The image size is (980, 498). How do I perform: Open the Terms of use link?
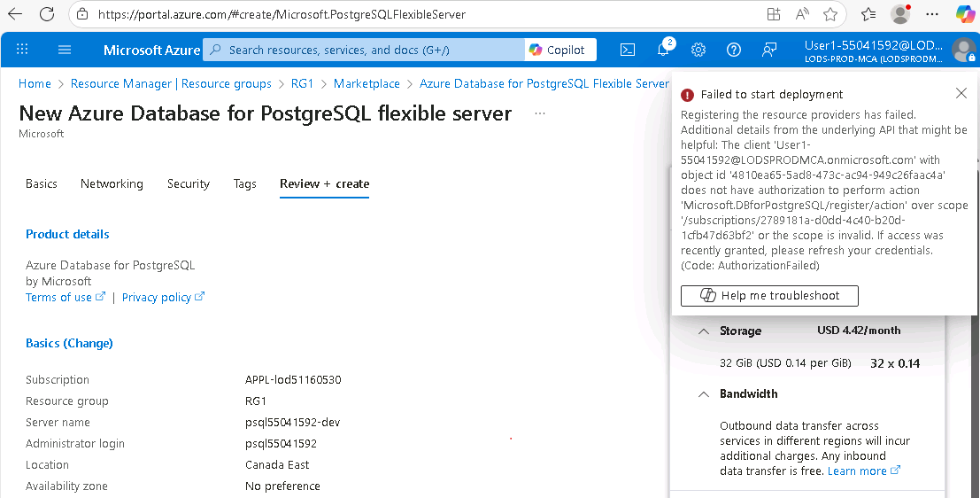click(x=66, y=297)
